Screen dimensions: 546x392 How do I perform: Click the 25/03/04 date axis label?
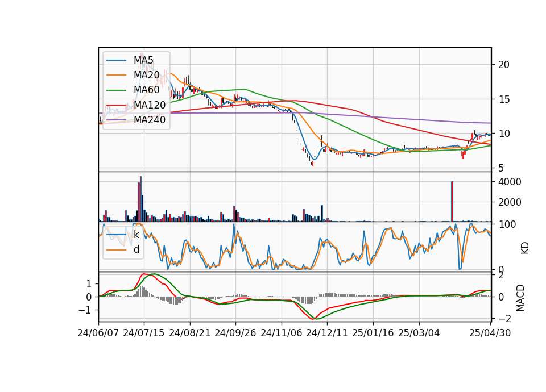point(419,333)
